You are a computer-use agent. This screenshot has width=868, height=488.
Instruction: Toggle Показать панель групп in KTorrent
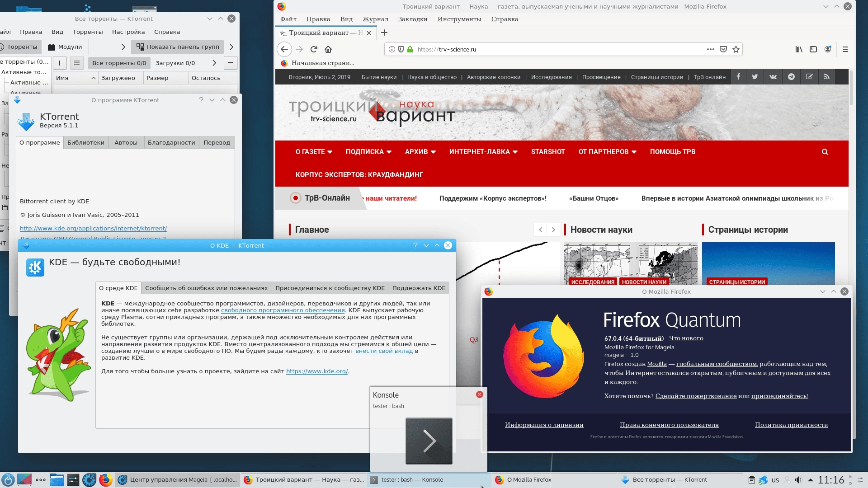[178, 47]
